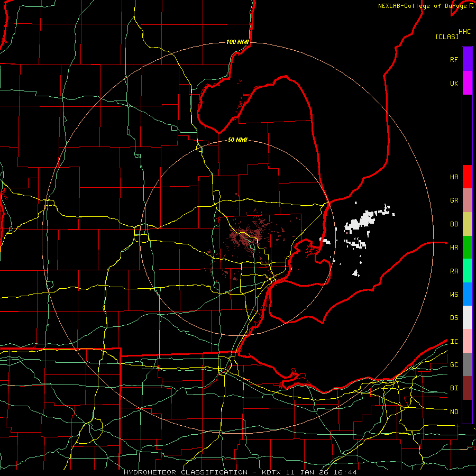The height and width of the screenshot is (476, 476).
Task: Click the KDTX radar site identifier
Action: tap(272, 472)
